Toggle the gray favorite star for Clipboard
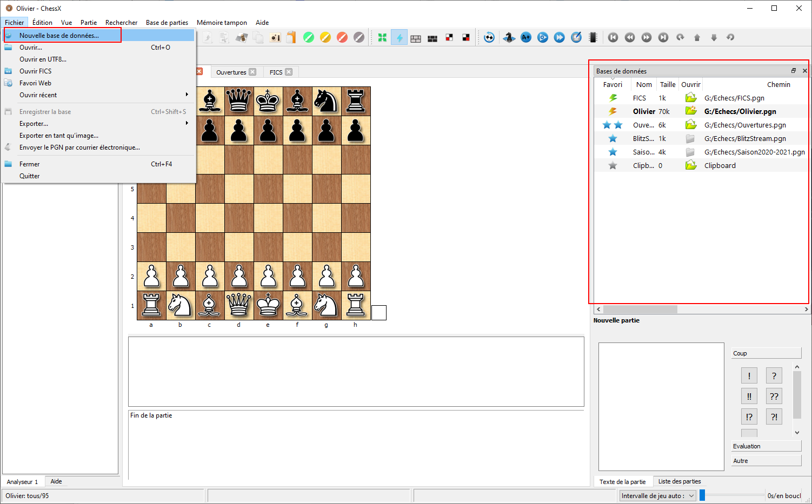Image resolution: width=812 pixels, height=504 pixels. (x=613, y=165)
